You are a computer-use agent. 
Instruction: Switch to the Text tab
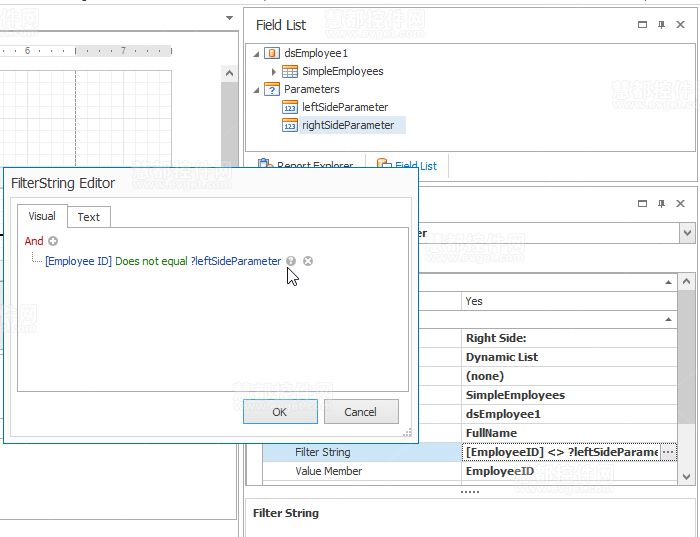(x=89, y=217)
